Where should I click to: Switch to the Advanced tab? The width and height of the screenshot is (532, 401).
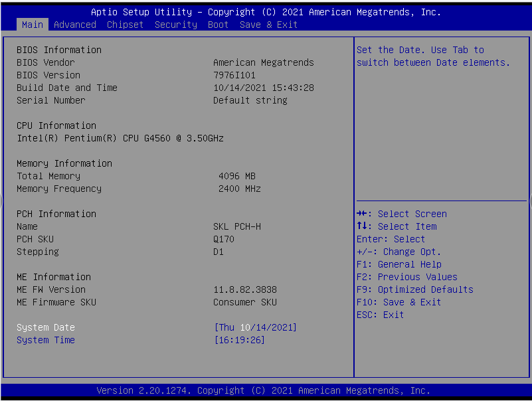pyautogui.click(x=74, y=25)
